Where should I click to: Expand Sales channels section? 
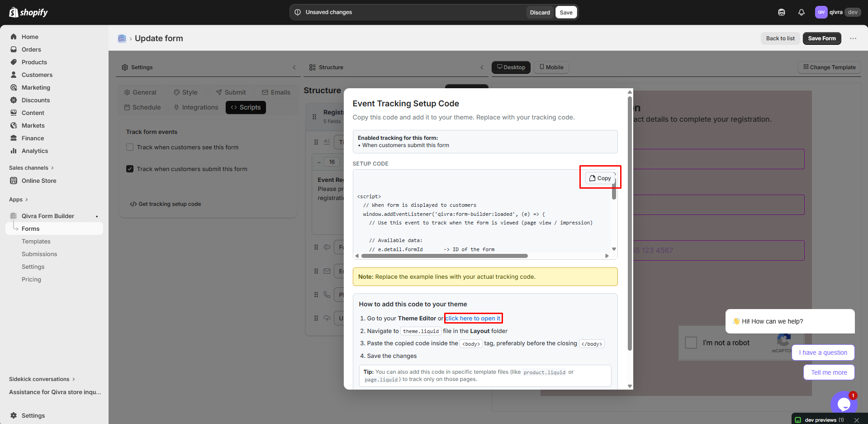[31, 168]
